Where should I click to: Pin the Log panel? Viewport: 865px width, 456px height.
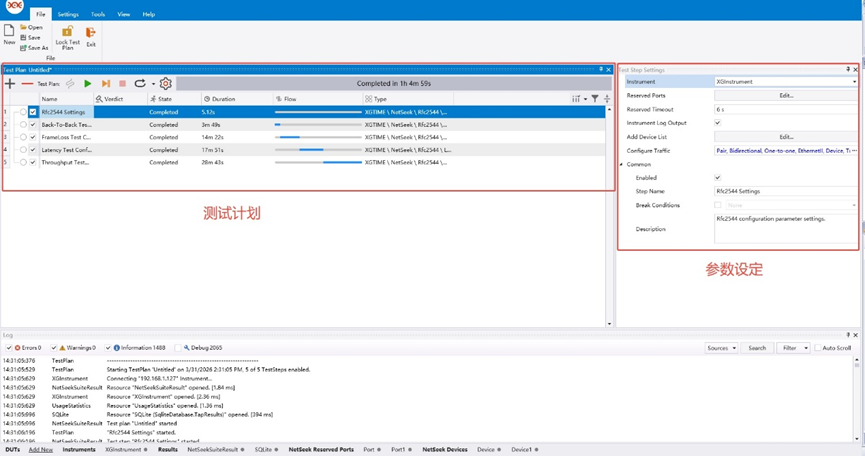[848, 335]
